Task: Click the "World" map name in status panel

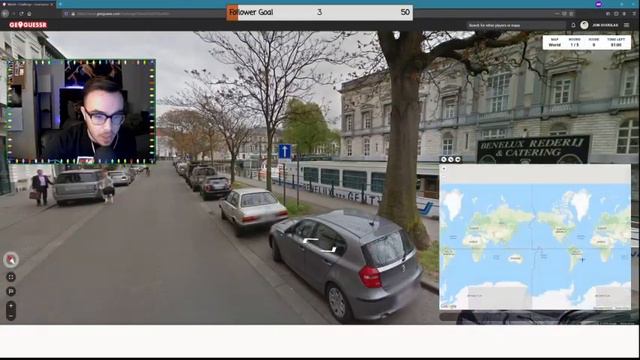Action: coord(554,45)
